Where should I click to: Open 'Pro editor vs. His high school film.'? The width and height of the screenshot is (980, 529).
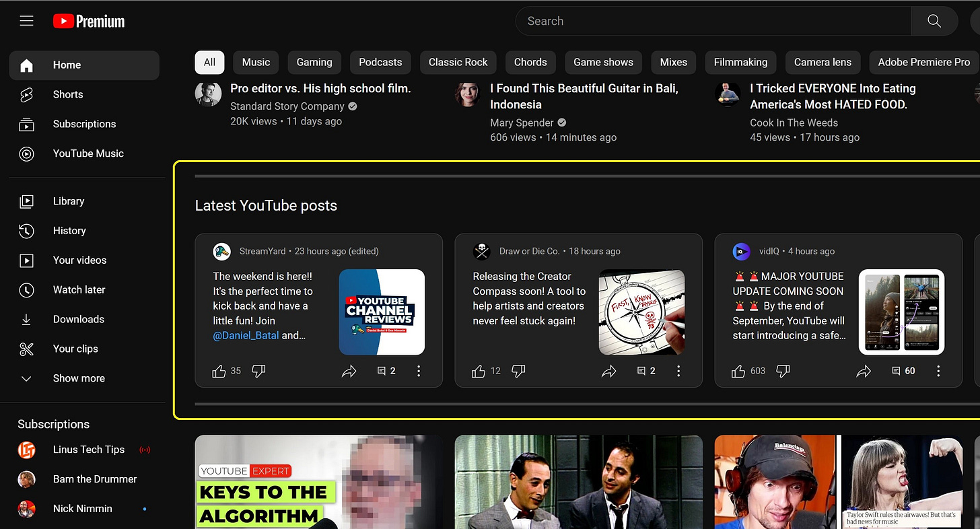coord(320,88)
